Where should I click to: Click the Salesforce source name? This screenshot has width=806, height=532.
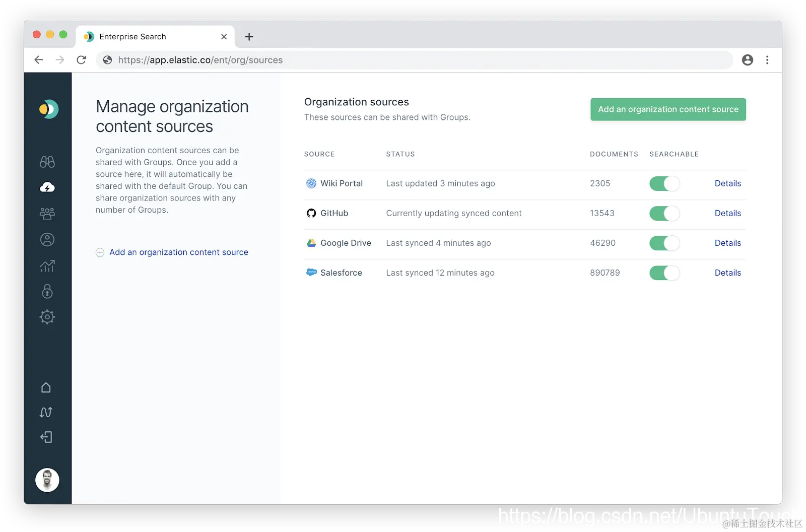pyautogui.click(x=341, y=273)
